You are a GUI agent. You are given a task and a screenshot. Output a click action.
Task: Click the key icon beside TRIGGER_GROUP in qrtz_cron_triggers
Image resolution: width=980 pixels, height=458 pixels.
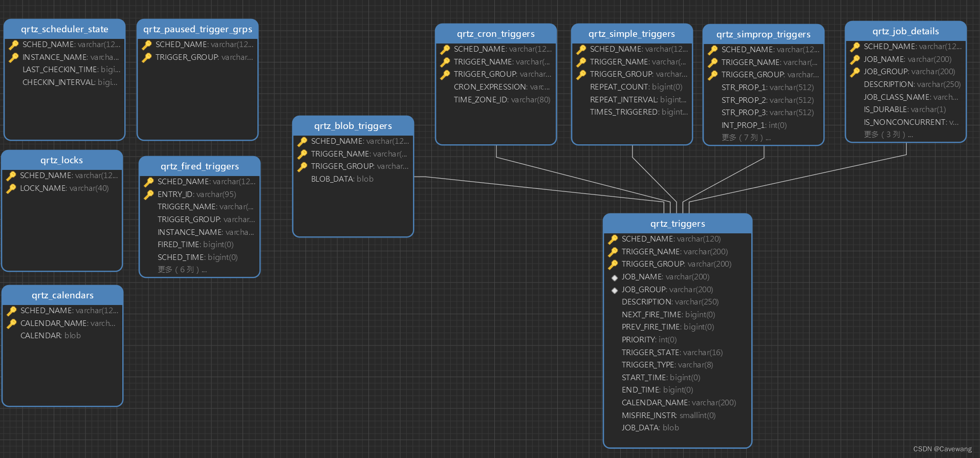pos(445,74)
